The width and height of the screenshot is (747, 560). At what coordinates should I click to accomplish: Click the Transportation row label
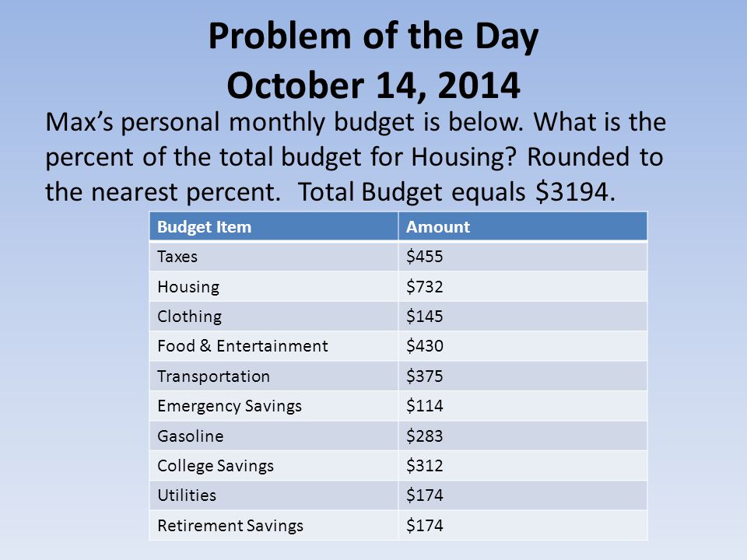pyautogui.click(x=213, y=376)
